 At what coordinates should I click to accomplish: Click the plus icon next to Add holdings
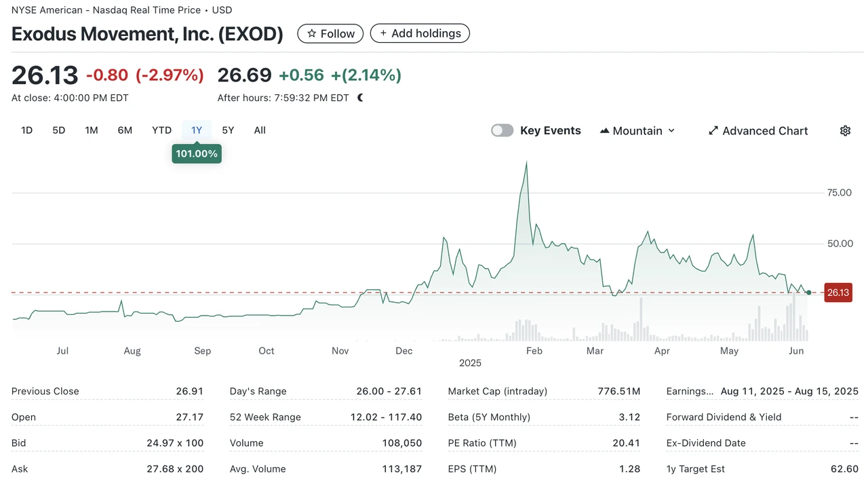[x=383, y=33]
